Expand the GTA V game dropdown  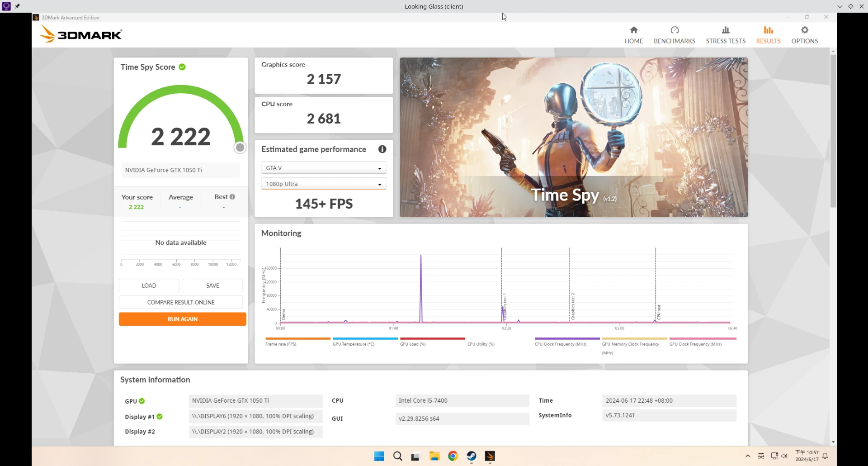point(324,168)
